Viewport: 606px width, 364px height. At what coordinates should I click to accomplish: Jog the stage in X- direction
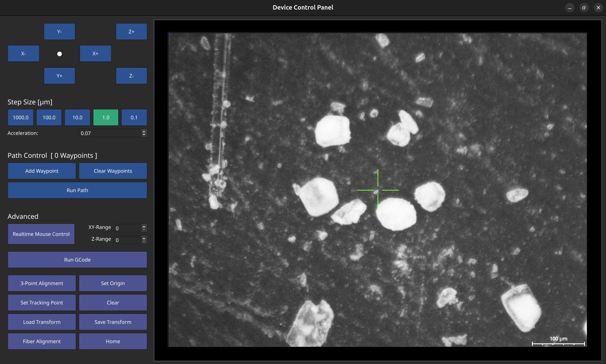[23, 53]
